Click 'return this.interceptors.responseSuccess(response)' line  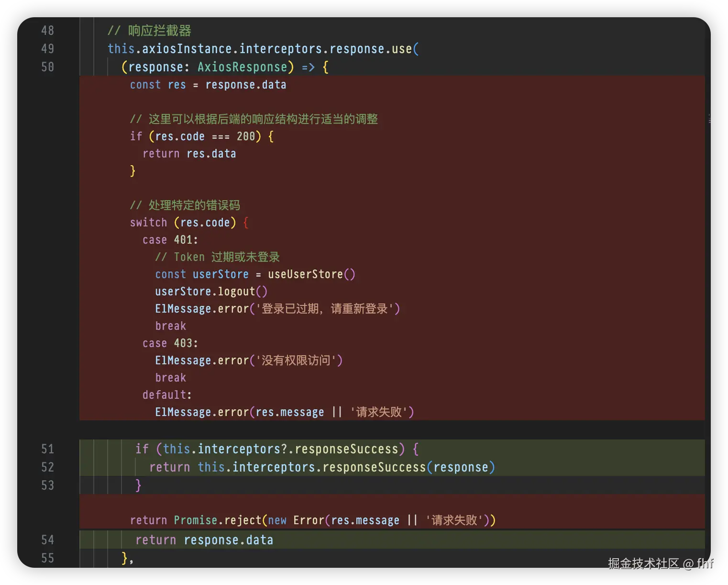(322, 467)
